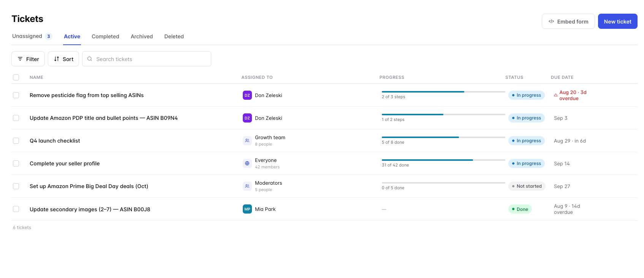Click the NAME column header

36,77
